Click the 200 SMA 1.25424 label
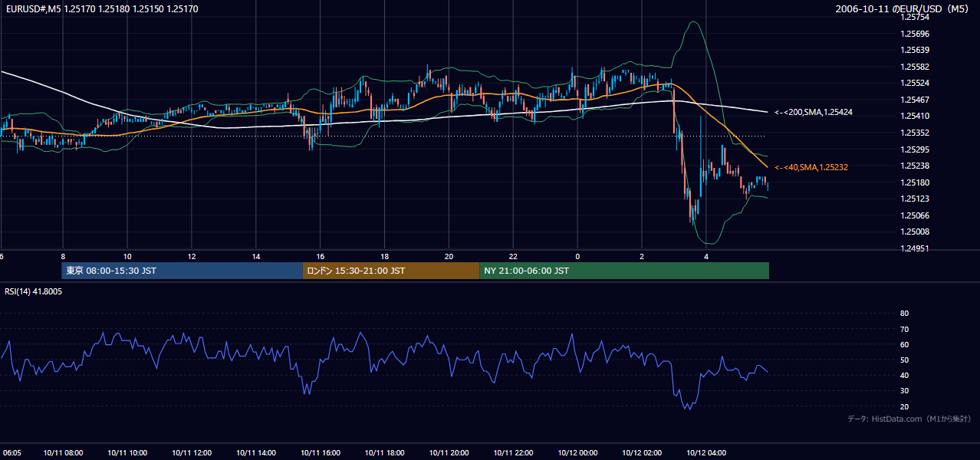980x460 pixels. (814, 112)
